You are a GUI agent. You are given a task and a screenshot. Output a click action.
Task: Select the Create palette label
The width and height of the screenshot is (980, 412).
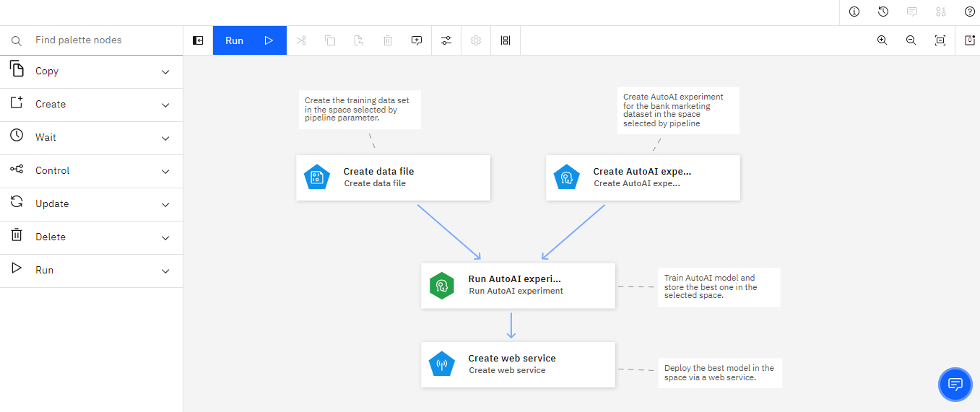coord(51,105)
